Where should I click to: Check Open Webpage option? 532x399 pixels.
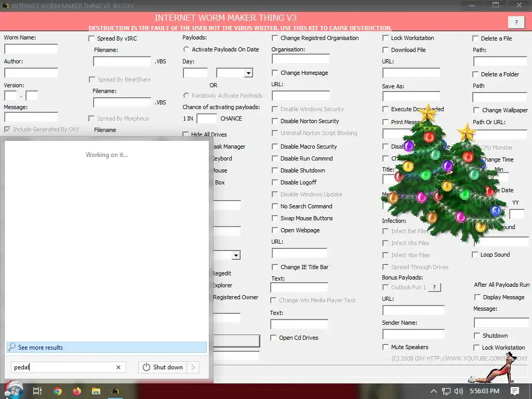[x=275, y=230]
